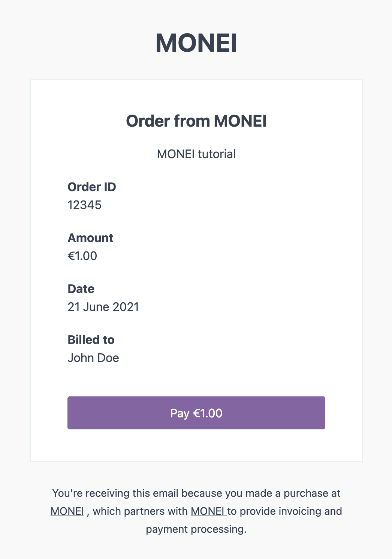This screenshot has width=392, height=559.
Task: Click the customer name John Doe
Action: point(93,358)
